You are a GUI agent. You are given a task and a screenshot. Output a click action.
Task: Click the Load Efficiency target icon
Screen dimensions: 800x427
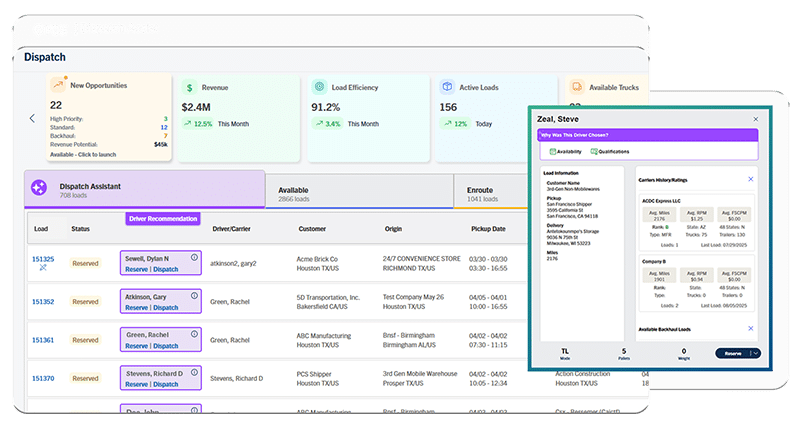click(x=319, y=87)
